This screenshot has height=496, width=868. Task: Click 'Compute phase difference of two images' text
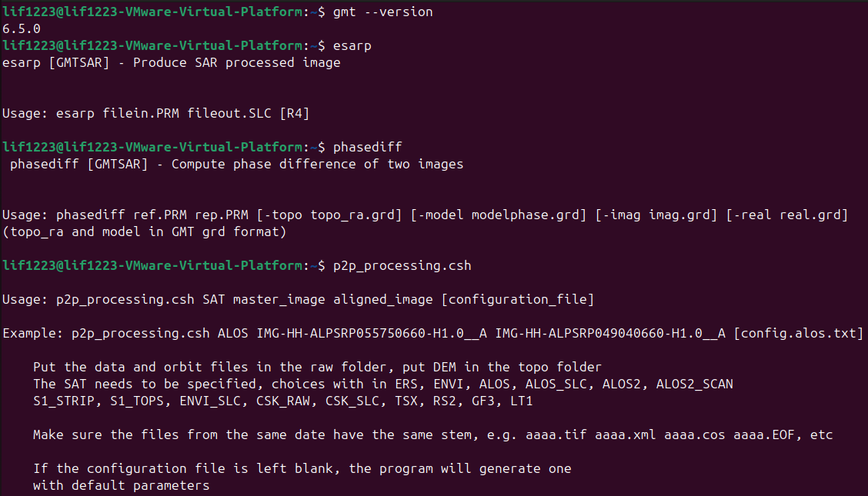pos(317,163)
